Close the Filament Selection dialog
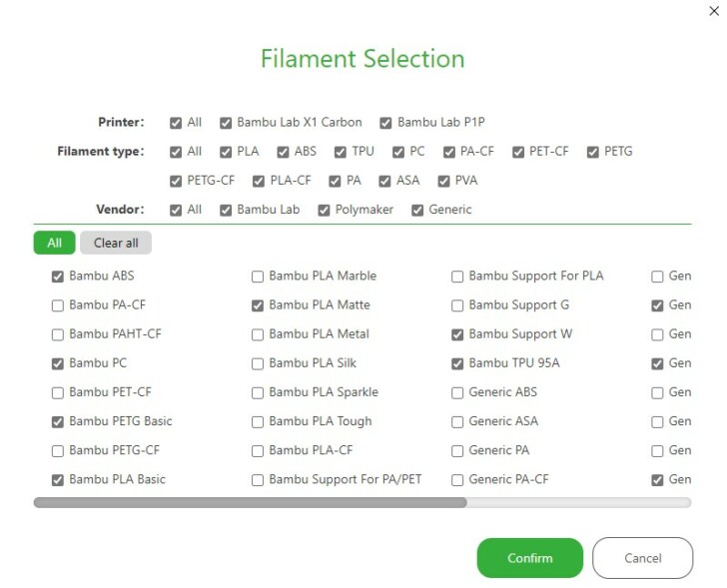This screenshot has width=727, height=588. pyautogui.click(x=713, y=11)
